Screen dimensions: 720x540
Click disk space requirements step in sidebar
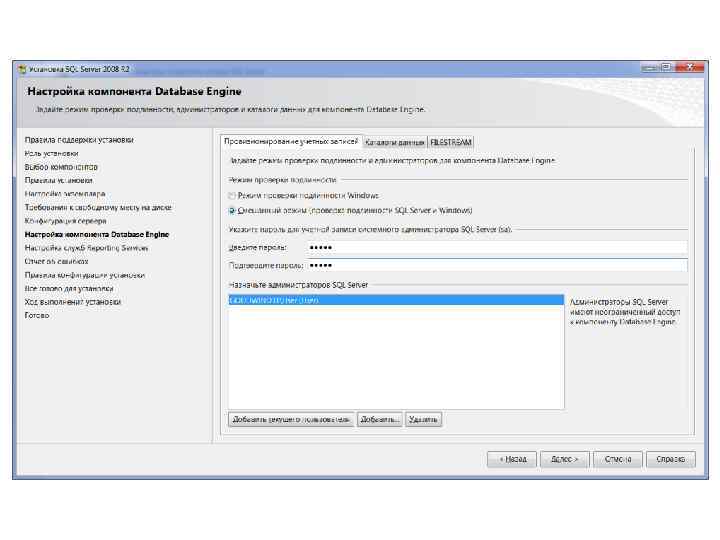click(x=98, y=208)
